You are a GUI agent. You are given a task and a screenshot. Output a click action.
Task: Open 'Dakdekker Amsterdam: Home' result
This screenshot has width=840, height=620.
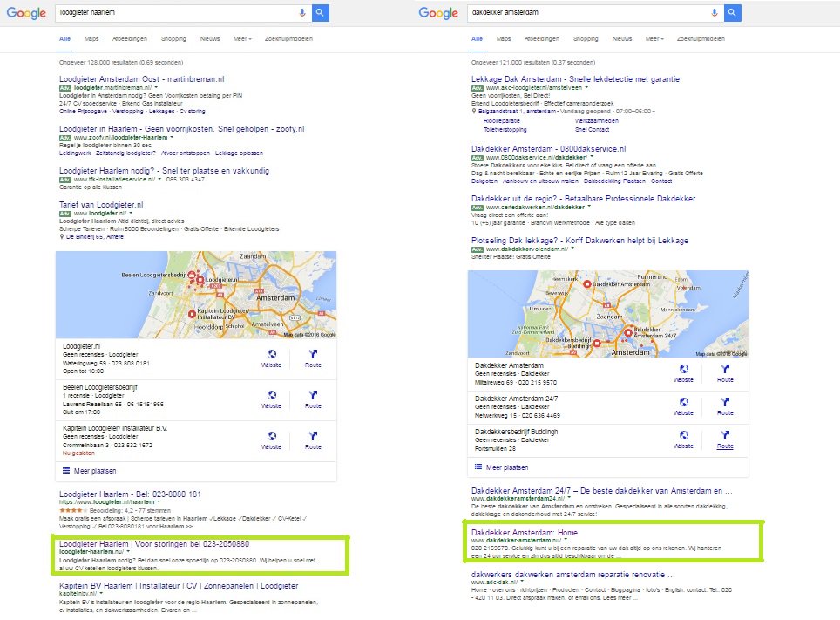pos(524,532)
